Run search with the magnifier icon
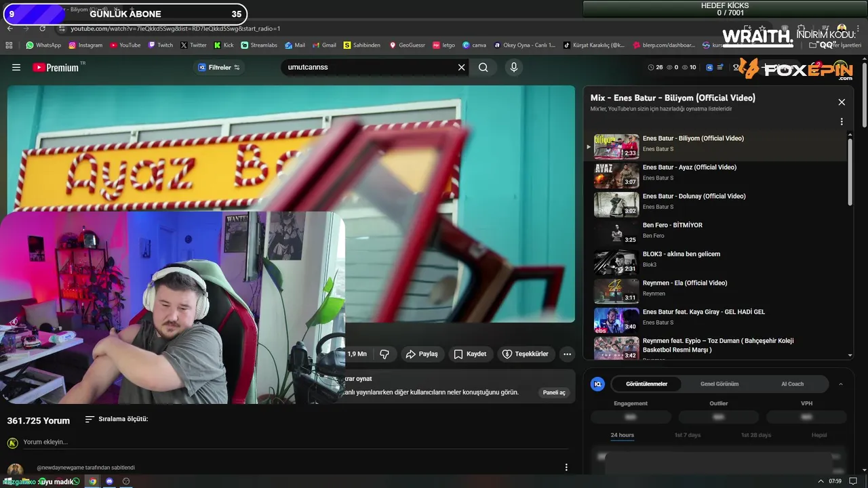Viewport: 868px width, 488px height. [x=483, y=68]
